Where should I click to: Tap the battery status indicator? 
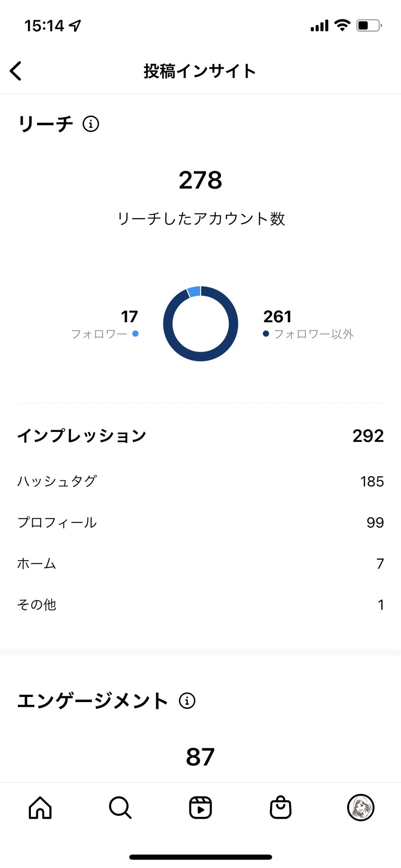point(369,25)
